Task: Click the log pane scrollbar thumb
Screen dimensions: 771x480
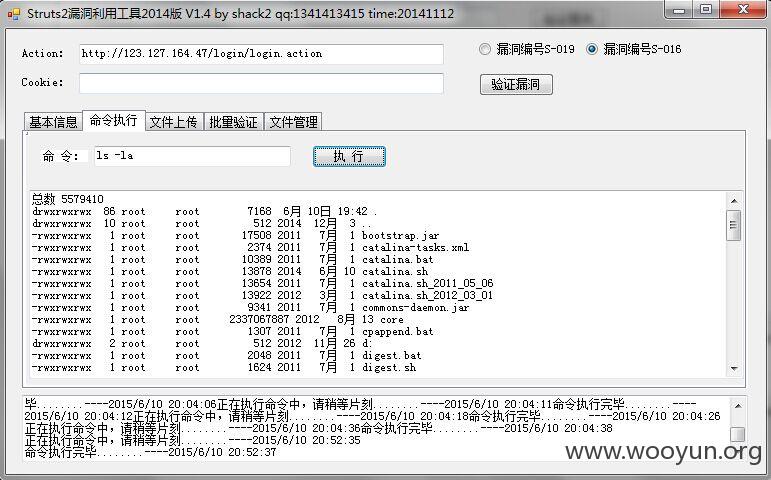Action: pyautogui.click(x=738, y=434)
